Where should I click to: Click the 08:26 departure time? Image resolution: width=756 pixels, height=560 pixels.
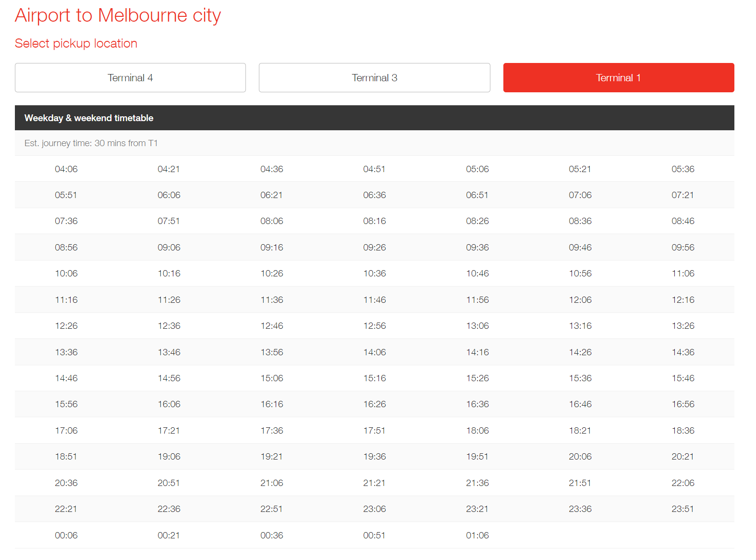tap(477, 221)
